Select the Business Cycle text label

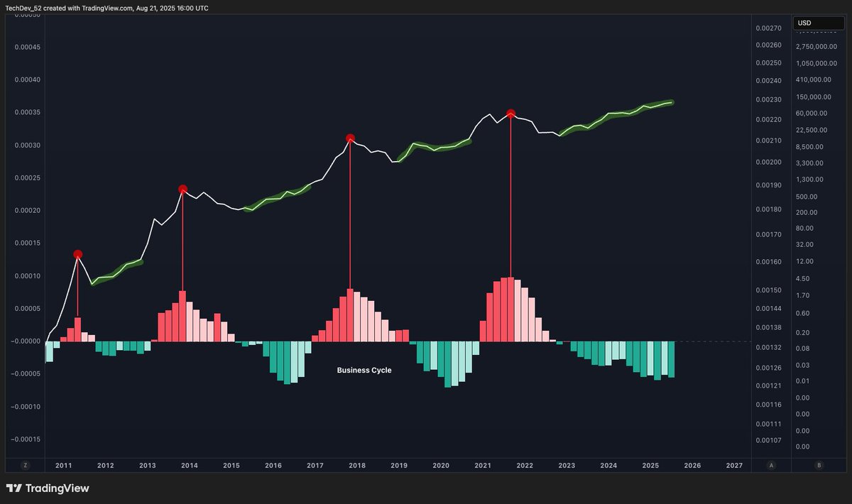pyautogui.click(x=364, y=370)
